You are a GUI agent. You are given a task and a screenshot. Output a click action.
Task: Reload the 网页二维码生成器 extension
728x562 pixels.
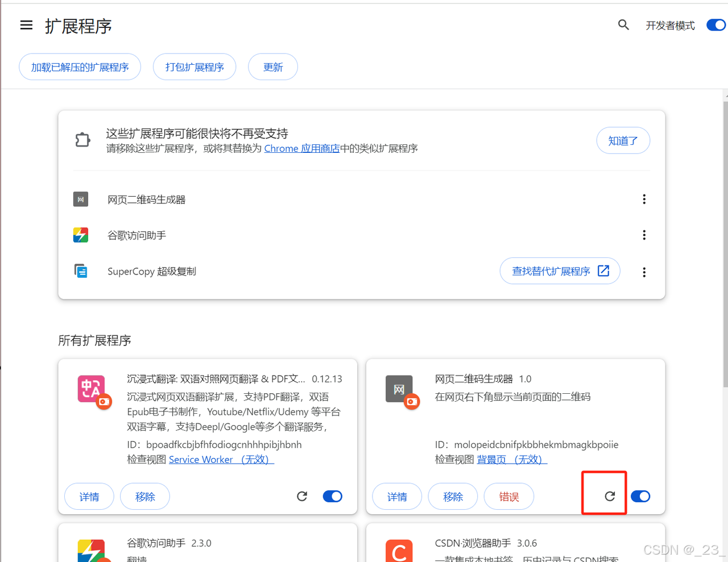(x=610, y=496)
